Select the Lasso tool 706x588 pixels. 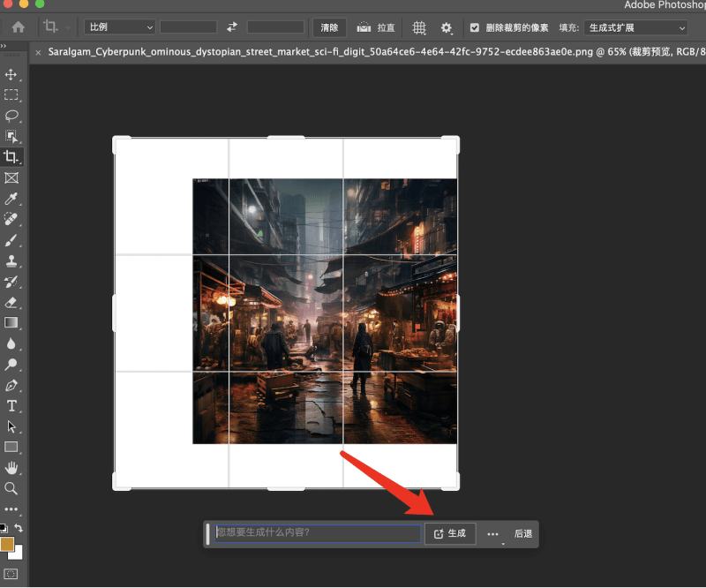12,116
